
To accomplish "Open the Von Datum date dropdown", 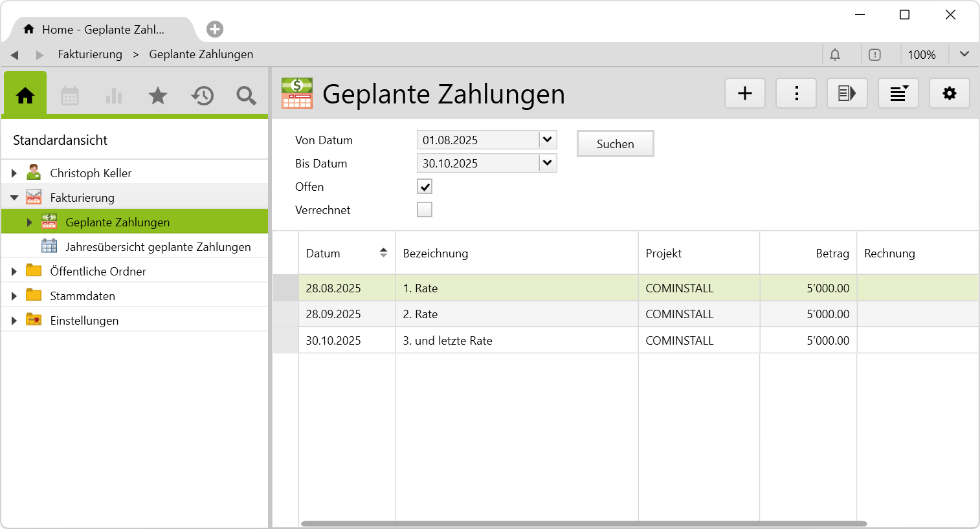I will [x=548, y=140].
